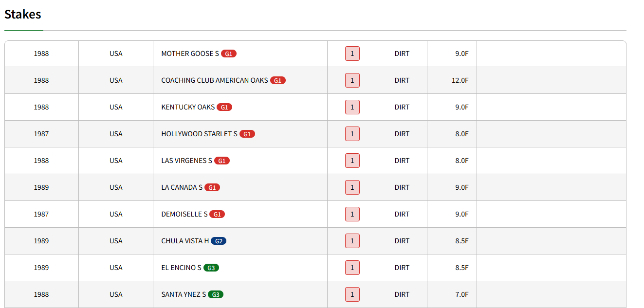
Task: Click the 8.0F distance in Hollywood Starlet row
Action: point(462,134)
